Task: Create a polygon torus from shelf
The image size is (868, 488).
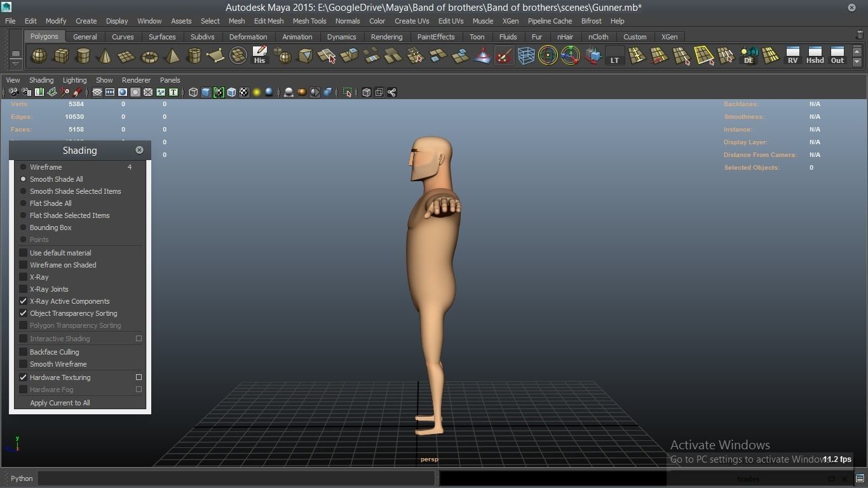Action: (149, 56)
